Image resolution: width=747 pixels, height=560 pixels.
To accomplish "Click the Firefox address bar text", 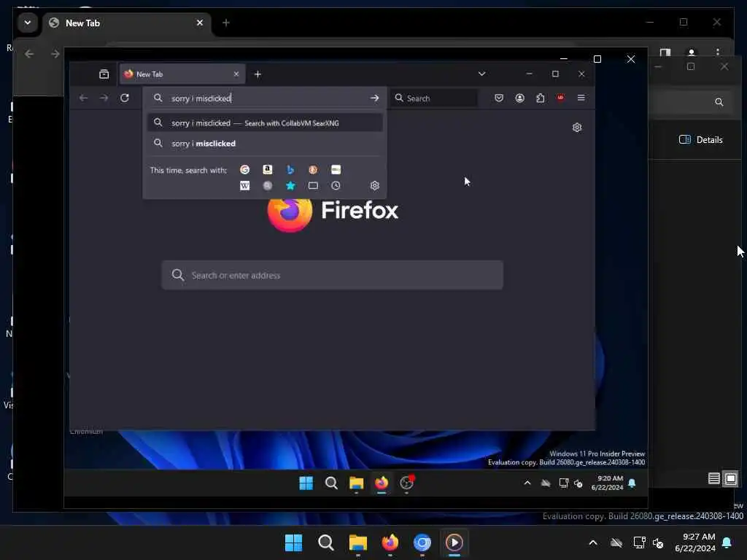I will point(201,98).
